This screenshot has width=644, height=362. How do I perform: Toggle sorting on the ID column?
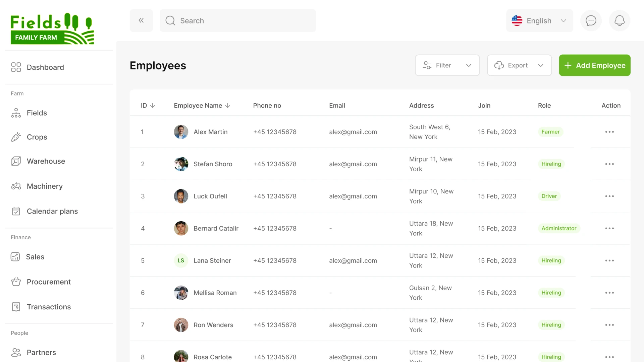[x=147, y=105]
